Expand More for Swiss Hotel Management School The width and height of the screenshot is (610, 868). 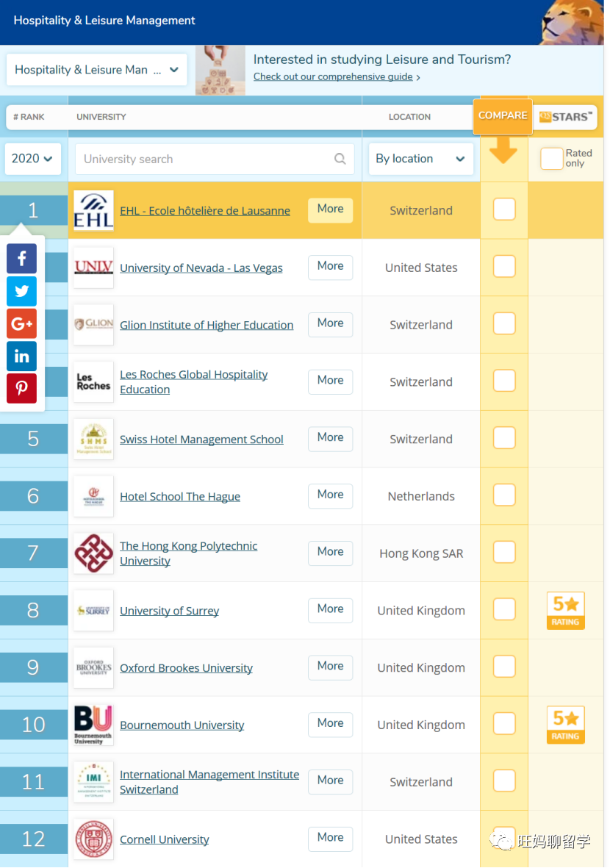click(x=331, y=438)
